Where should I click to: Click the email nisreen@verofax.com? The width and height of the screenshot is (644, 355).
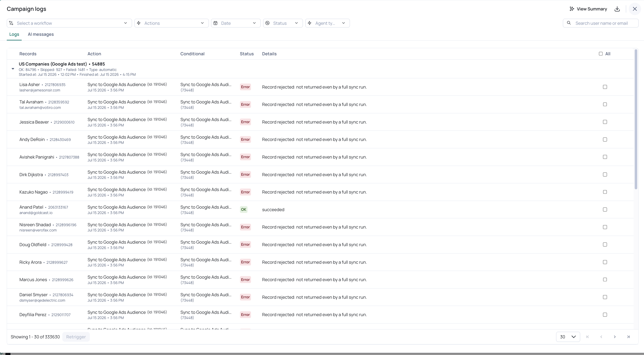(38, 230)
